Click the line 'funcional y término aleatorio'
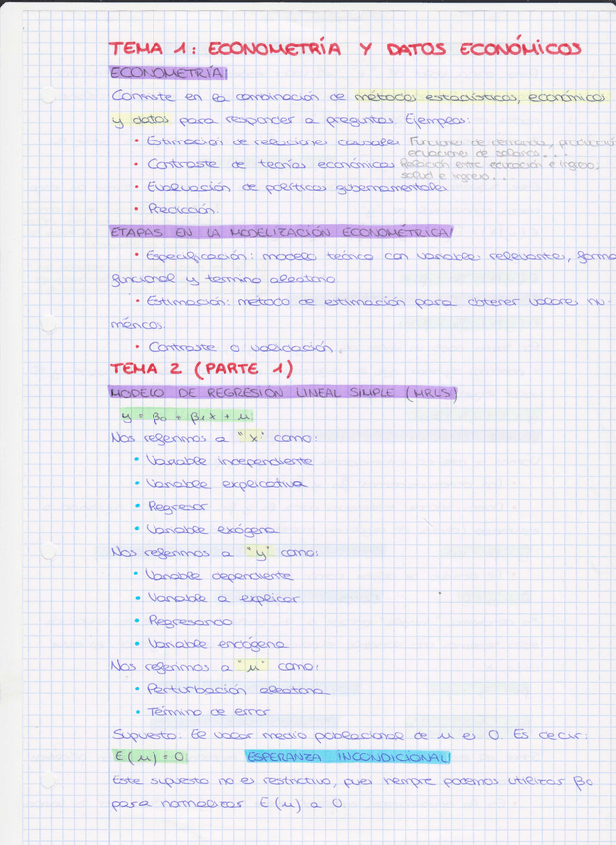 click(222, 279)
